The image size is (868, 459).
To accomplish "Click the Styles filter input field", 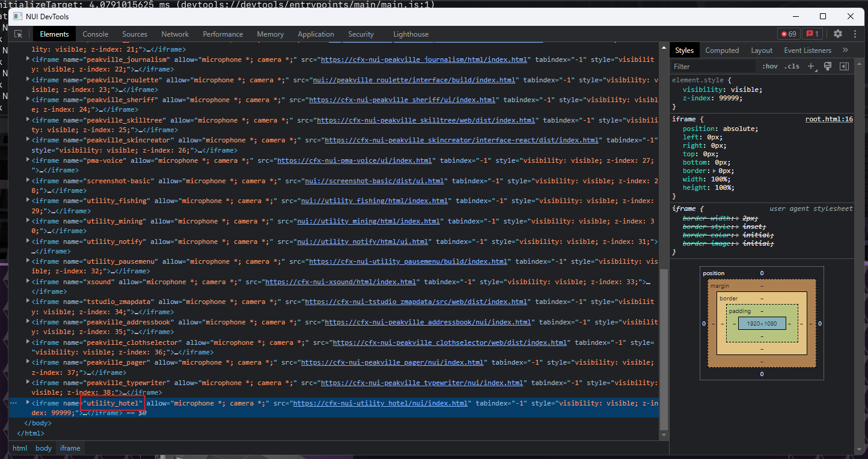I will click(x=713, y=66).
